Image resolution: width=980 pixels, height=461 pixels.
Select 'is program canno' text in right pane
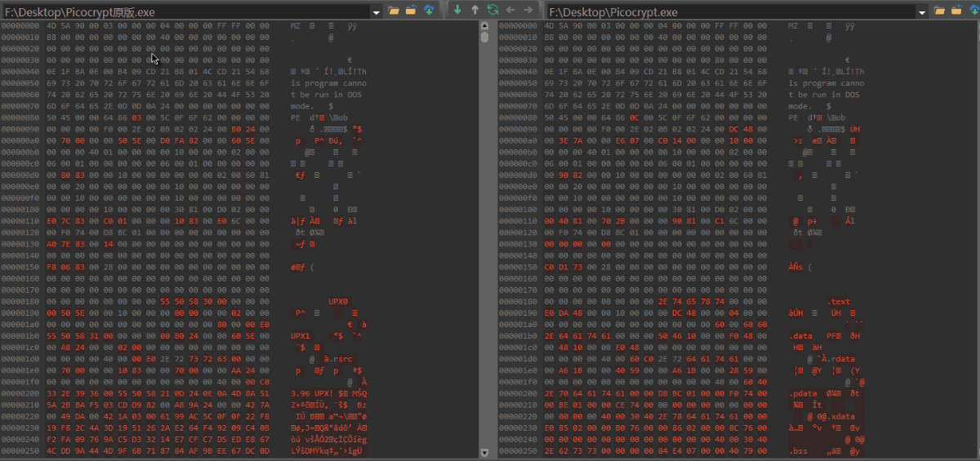tap(826, 83)
